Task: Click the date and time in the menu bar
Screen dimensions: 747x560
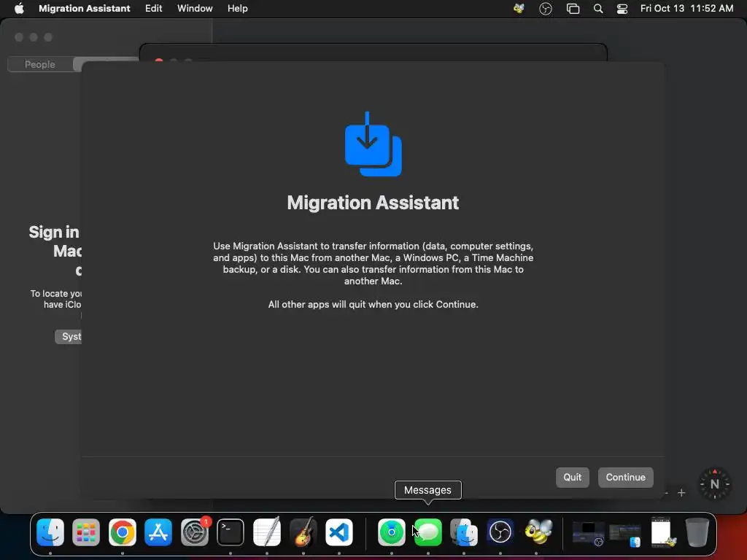Action: (686, 8)
